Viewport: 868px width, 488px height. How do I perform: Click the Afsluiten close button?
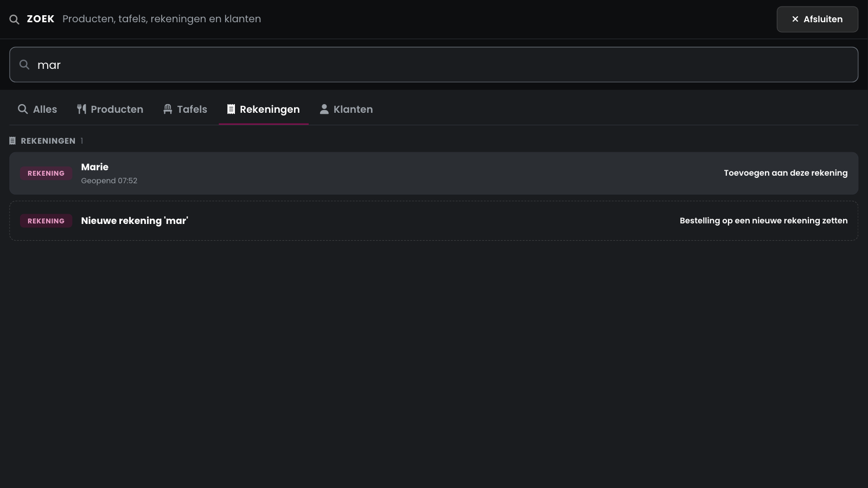(x=817, y=19)
